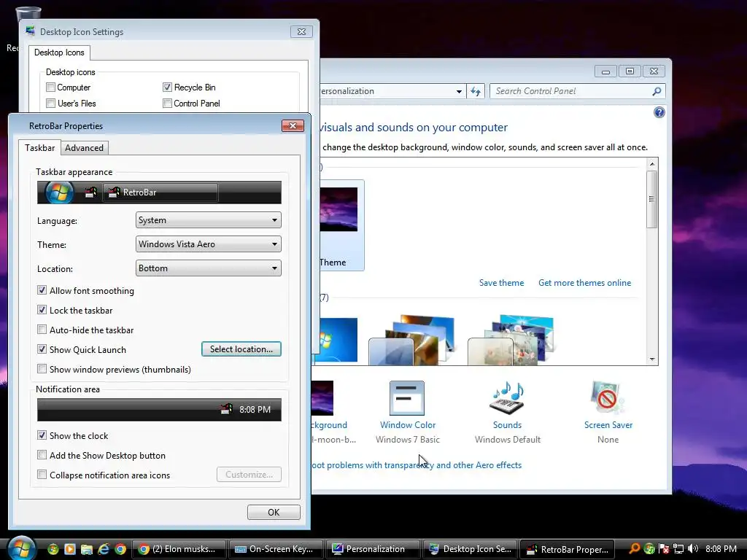Screen dimensions: 747x560
Task: Click Get more themes online link
Action: 584,283
